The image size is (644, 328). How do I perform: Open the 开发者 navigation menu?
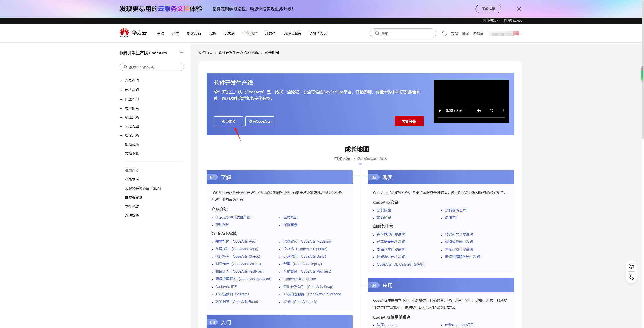(270, 33)
